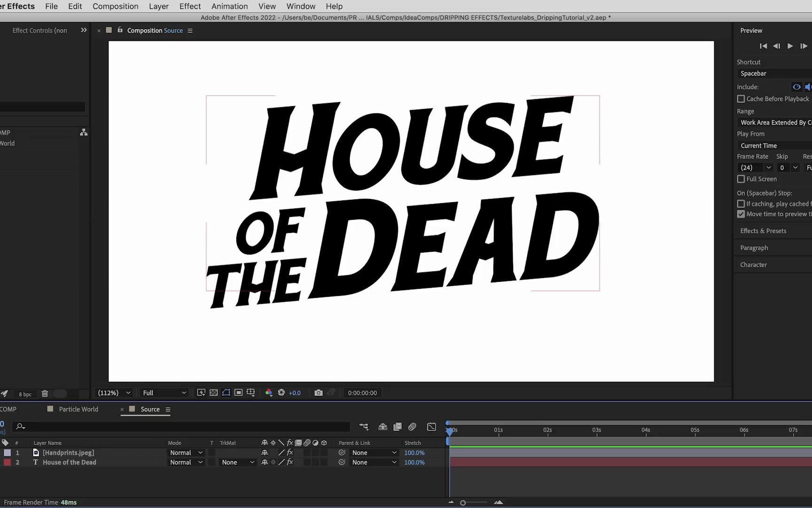The image size is (812, 508).
Task: Enable Cache Before Playback checkbox
Action: pyautogui.click(x=741, y=99)
